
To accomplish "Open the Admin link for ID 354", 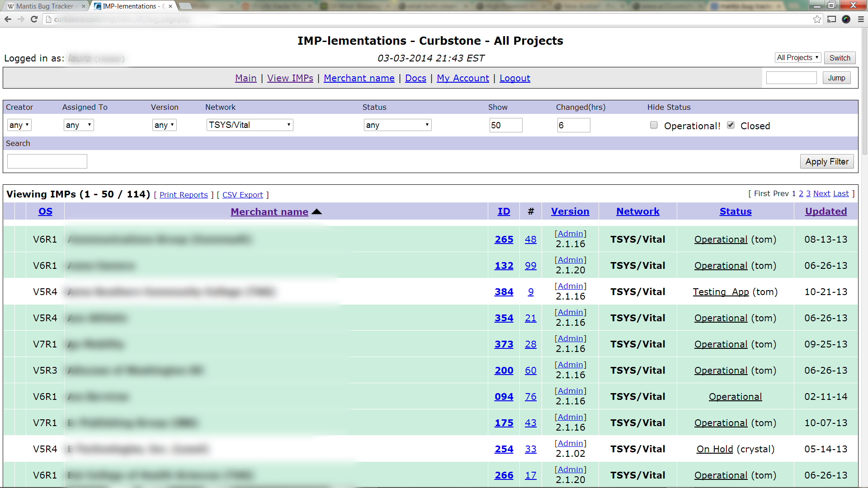I will click(x=571, y=312).
